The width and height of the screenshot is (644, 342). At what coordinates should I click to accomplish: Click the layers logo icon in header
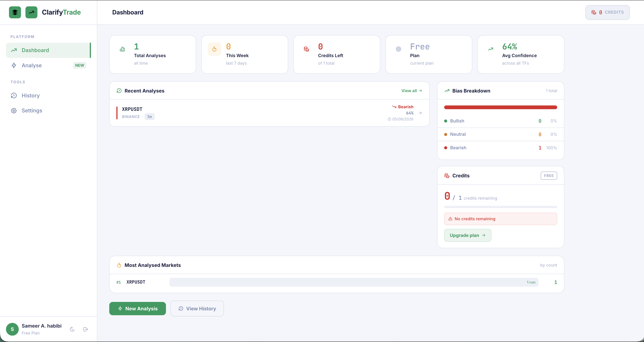(15, 12)
